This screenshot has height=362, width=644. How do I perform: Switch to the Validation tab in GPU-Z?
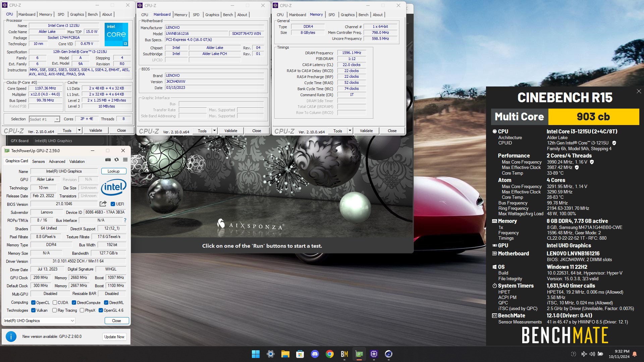(77, 162)
